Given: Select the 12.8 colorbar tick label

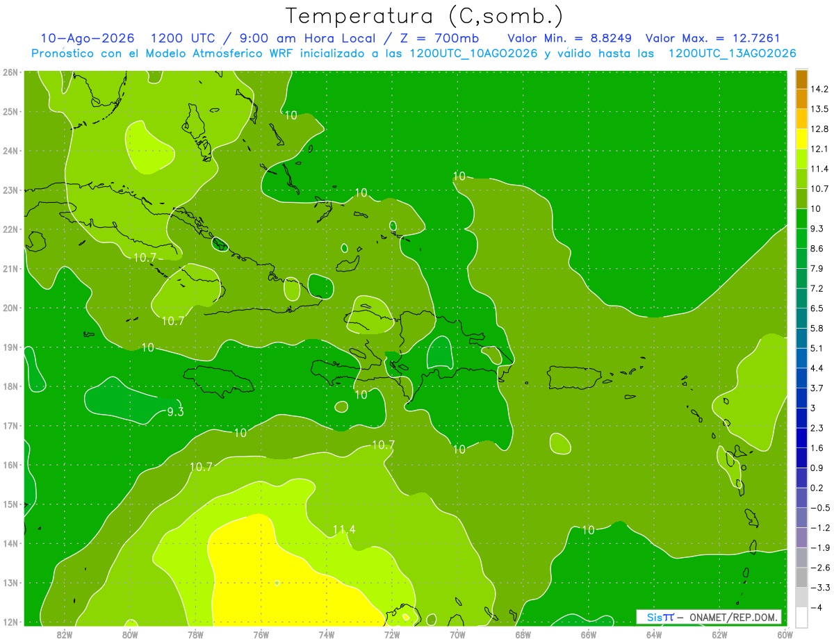Looking at the screenshot, I should pos(819,129).
